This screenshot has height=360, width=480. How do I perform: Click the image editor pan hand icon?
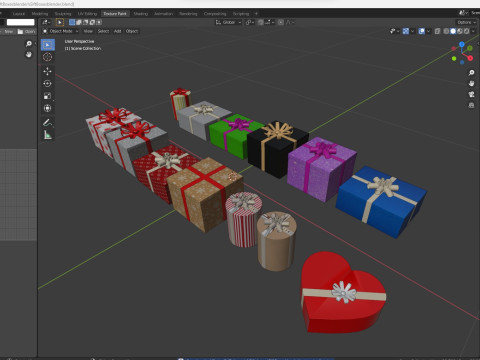pyautogui.click(x=29, y=54)
